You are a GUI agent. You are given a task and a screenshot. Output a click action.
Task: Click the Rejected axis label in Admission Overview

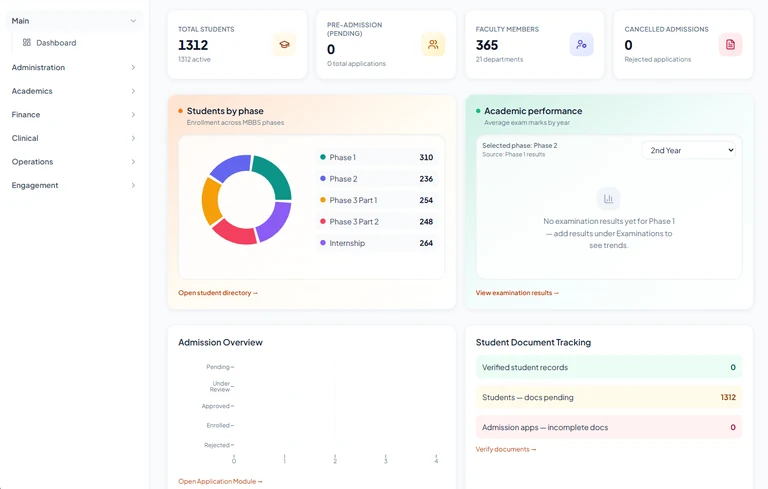[x=217, y=445]
